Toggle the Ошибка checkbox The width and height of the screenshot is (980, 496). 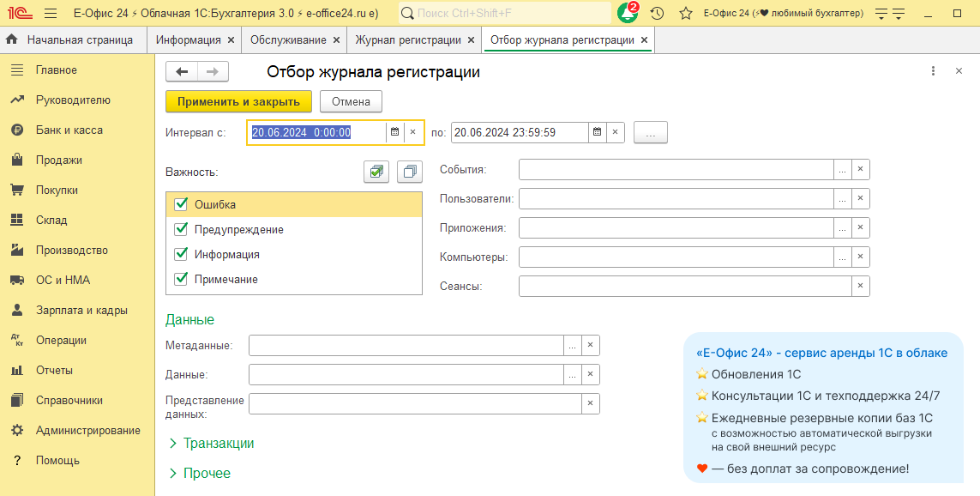point(181,204)
